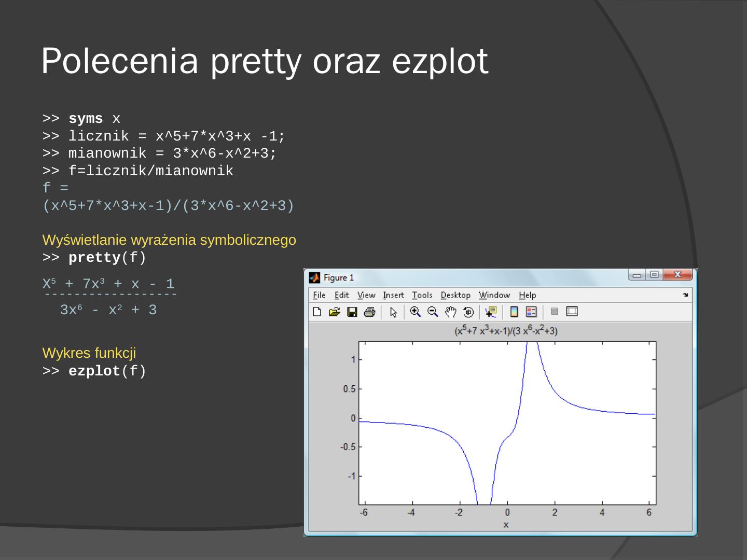Enable the Rotate 3D tool
The image size is (747, 560).
pyautogui.click(x=468, y=312)
